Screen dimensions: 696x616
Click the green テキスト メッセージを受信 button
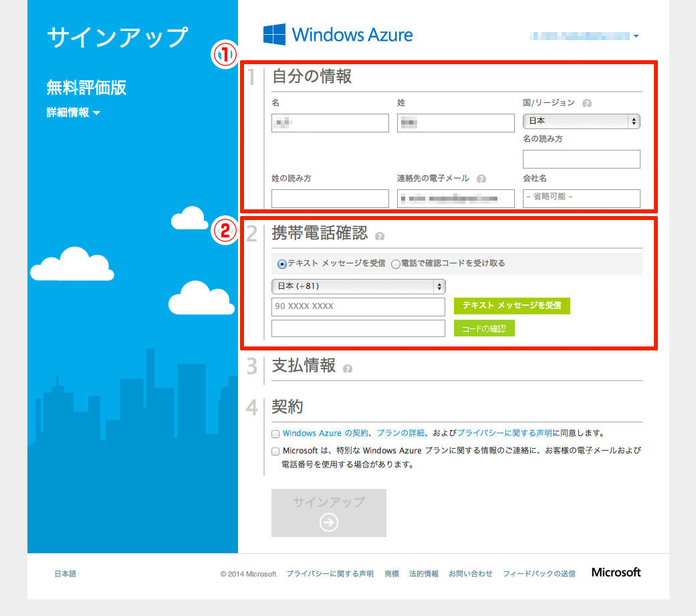pos(511,306)
